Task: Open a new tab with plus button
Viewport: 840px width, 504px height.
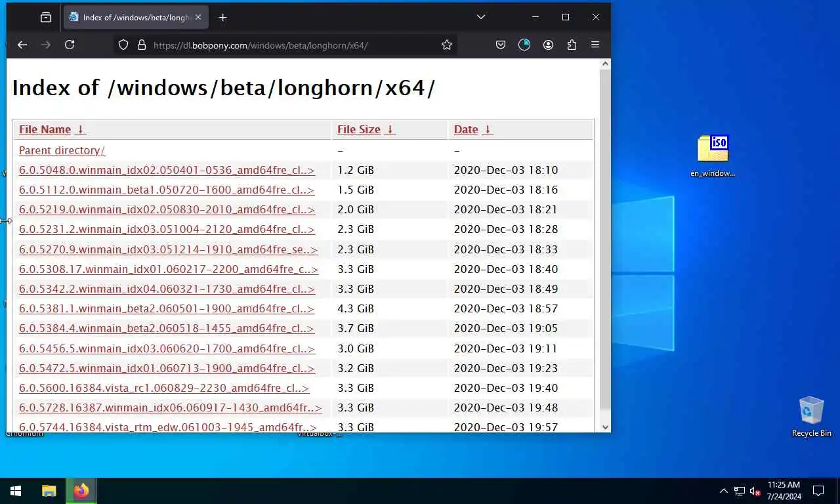Action: click(223, 18)
